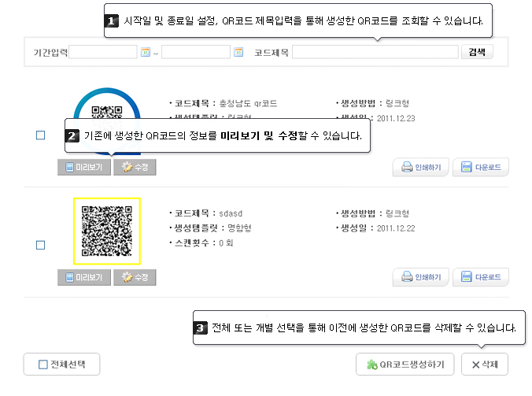532x396 pixels.
Task: Click the 검색 search button
Action: click(477, 52)
